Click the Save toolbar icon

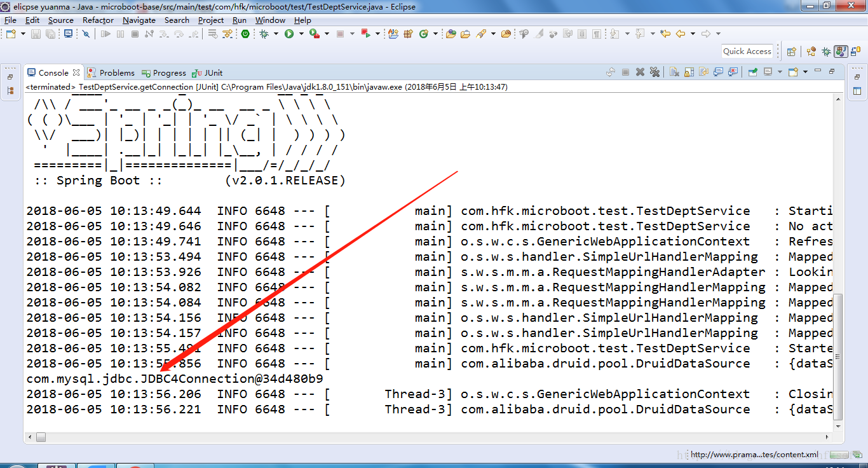[x=36, y=34]
